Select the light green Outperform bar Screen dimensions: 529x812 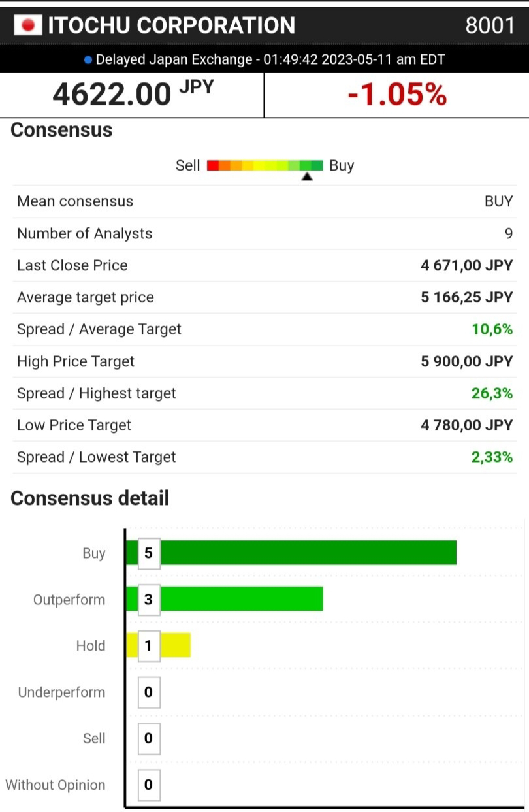240,599
